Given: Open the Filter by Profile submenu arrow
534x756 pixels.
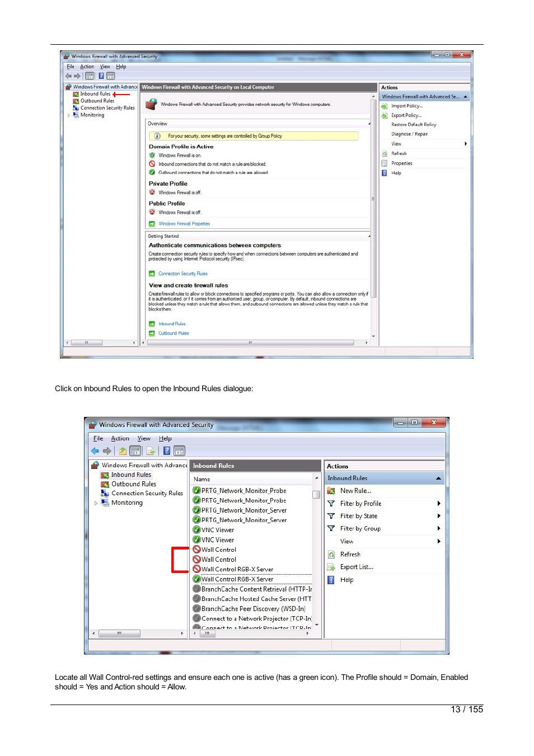Looking at the screenshot, I should [439, 504].
